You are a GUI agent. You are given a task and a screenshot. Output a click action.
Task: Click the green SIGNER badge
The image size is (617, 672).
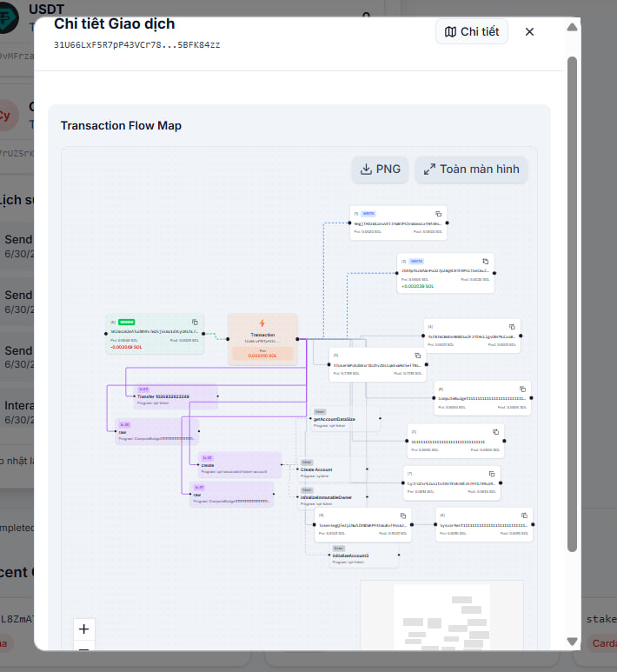click(126, 322)
